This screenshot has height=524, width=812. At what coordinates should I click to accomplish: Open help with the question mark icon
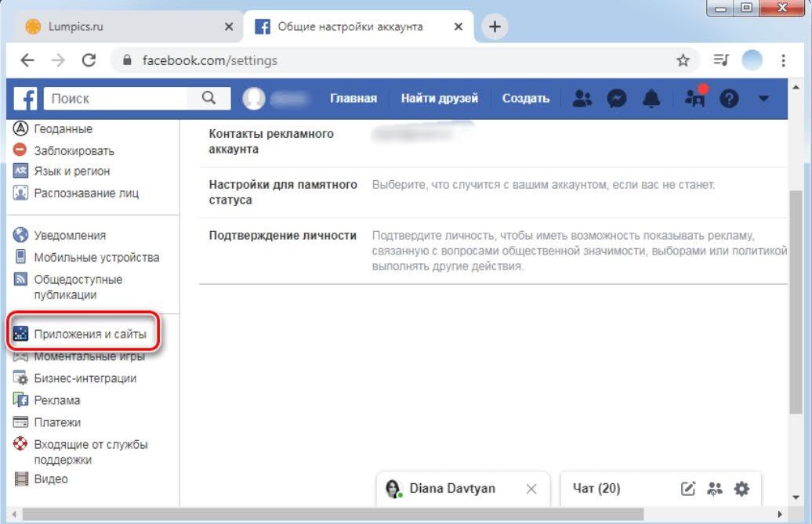tap(729, 98)
